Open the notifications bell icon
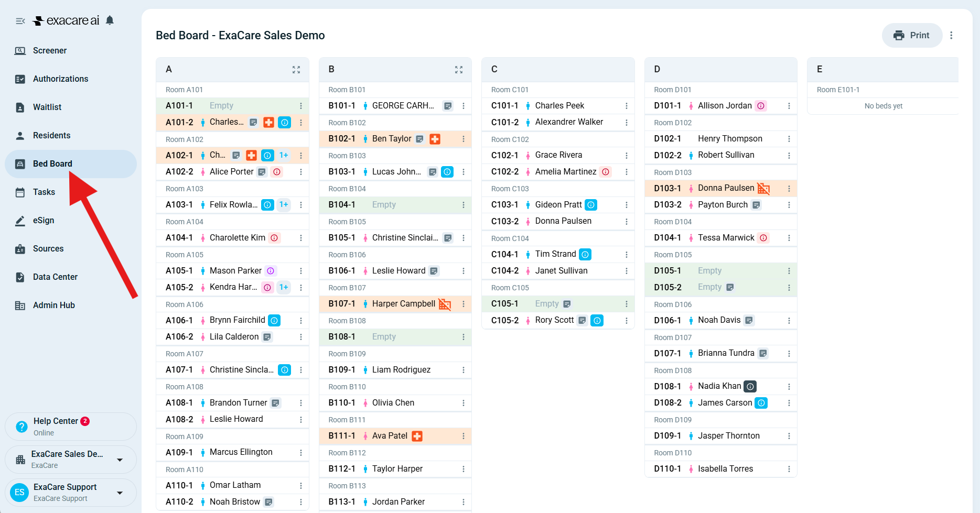Viewport: 980px width, 513px height. (x=110, y=20)
